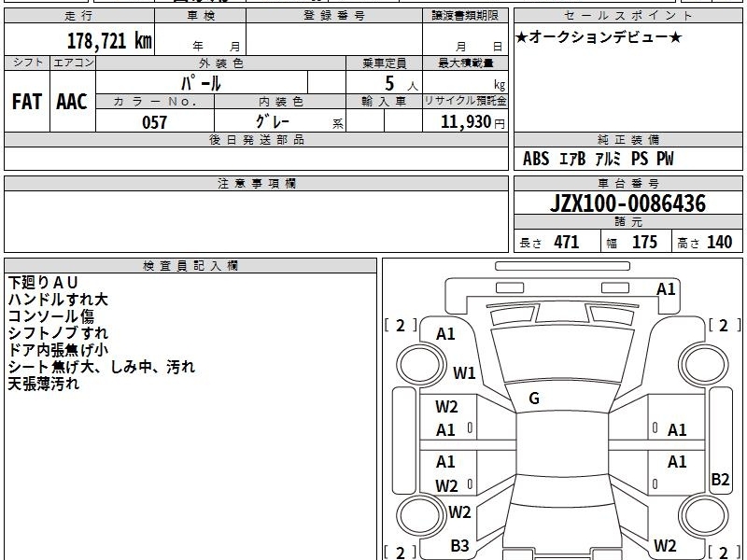Click the width value 175
The height and width of the screenshot is (560, 747).
click(644, 242)
